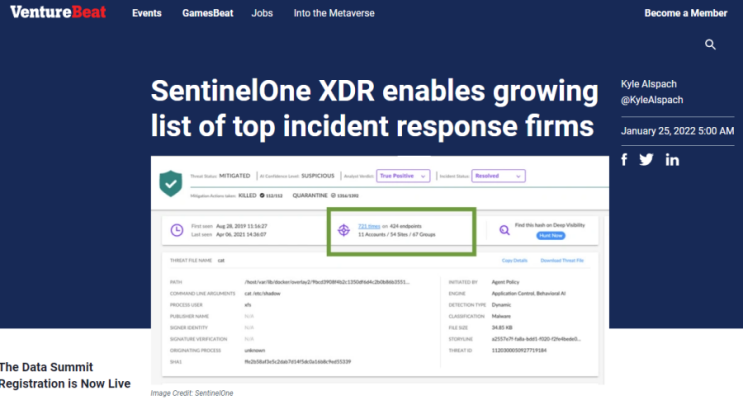Screen dimensions: 743x400
Task: Go to the Events menu item
Action: (x=146, y=13)
